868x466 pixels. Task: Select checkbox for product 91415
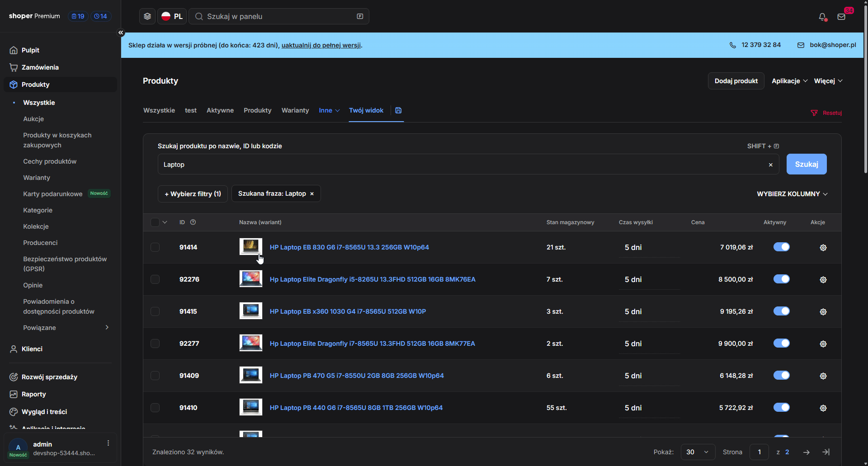coord(155,311)
